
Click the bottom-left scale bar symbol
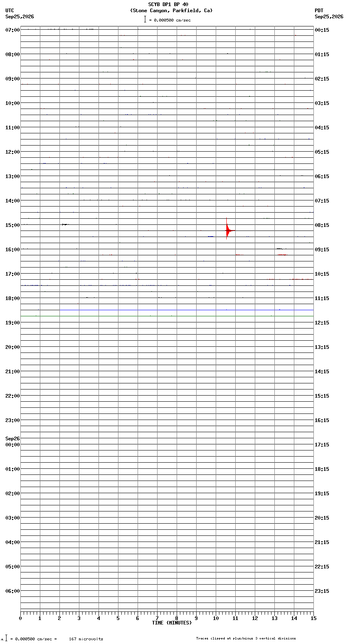(x=6, y=638)
